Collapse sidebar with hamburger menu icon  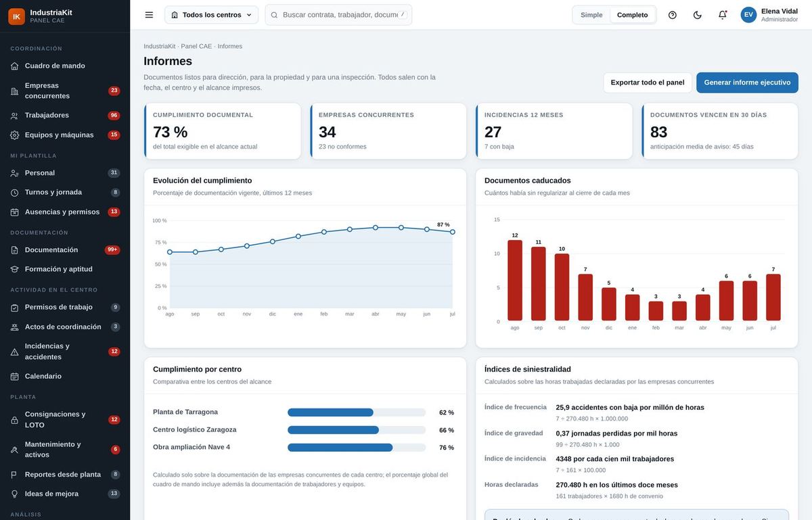(x=149, y=15)
